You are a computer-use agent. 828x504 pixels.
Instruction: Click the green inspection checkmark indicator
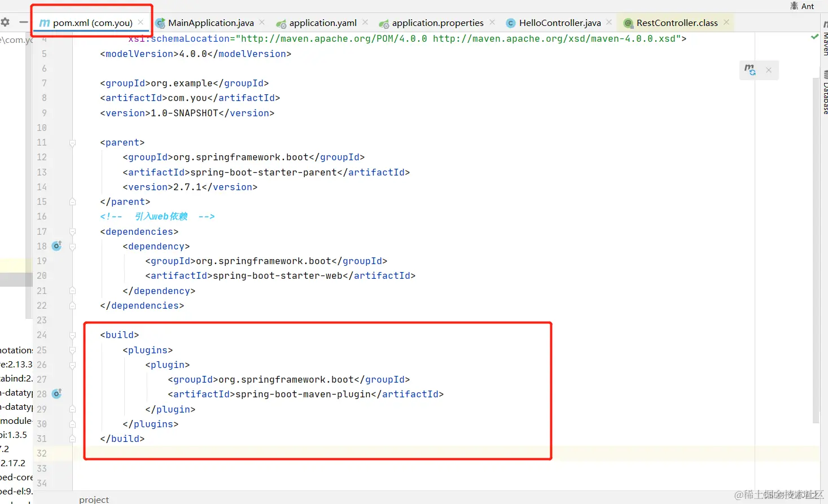pyautogui.click(x=814, y=37)
